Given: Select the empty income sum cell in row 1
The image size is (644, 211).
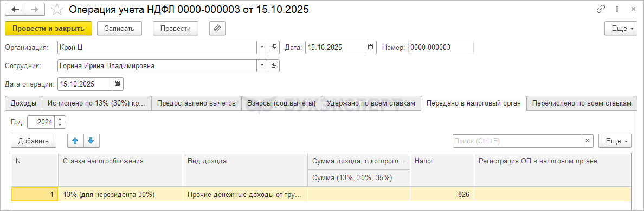Looking at the screenshot, I should tap(359, 195).
